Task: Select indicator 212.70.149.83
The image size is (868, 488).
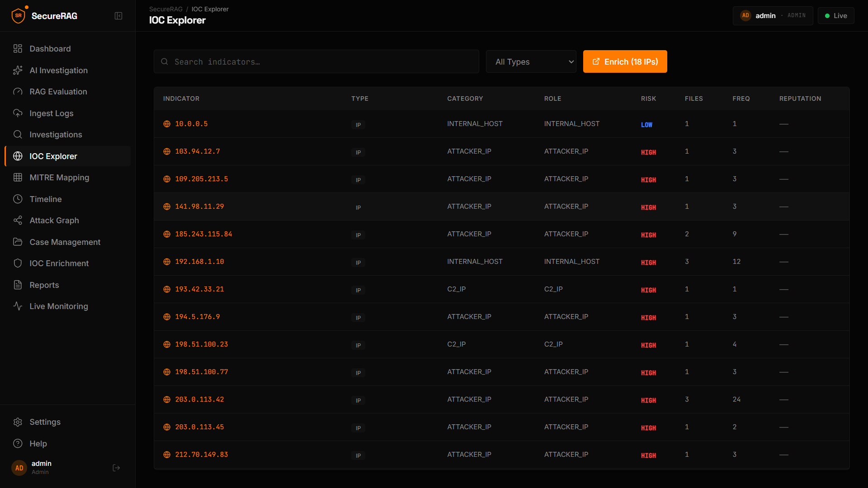Action: tap(202, 455)
